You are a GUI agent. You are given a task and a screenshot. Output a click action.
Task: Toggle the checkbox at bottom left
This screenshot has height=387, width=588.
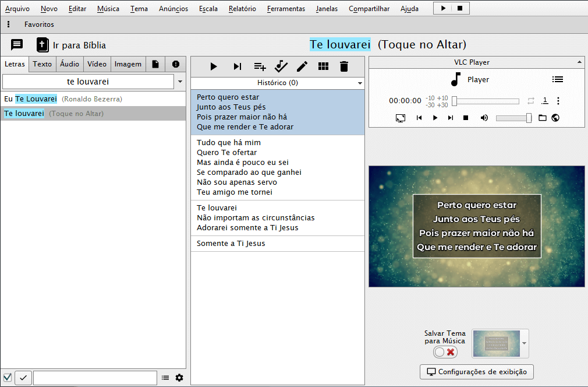8,378
